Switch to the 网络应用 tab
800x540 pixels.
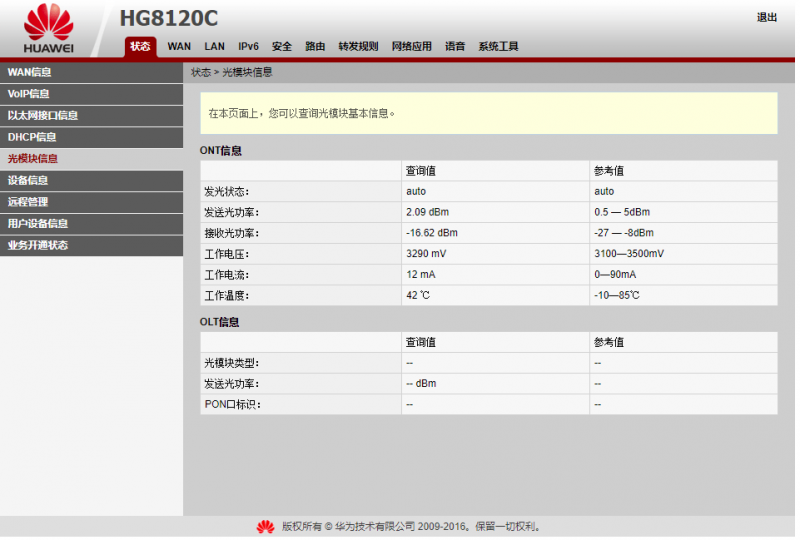click(412, 46)
